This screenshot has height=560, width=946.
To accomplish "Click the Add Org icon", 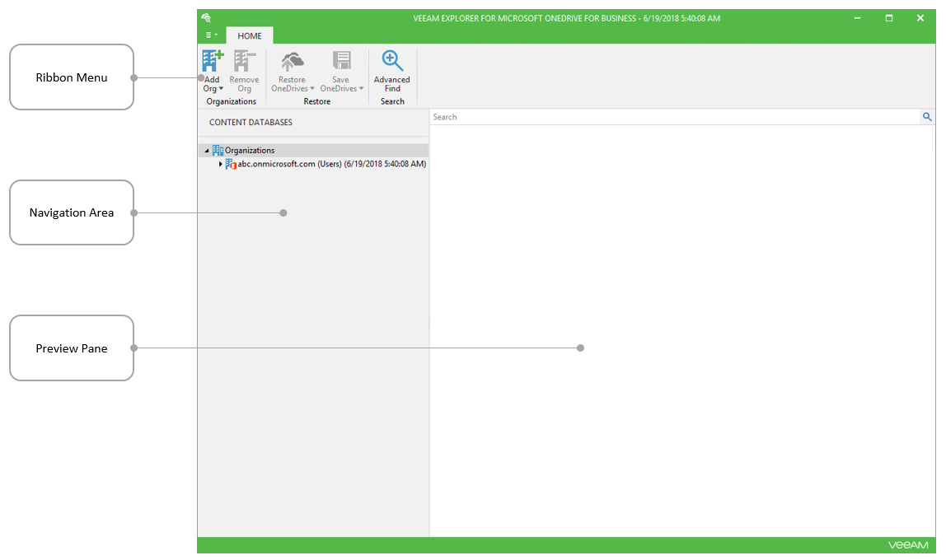I will point(213,60).
